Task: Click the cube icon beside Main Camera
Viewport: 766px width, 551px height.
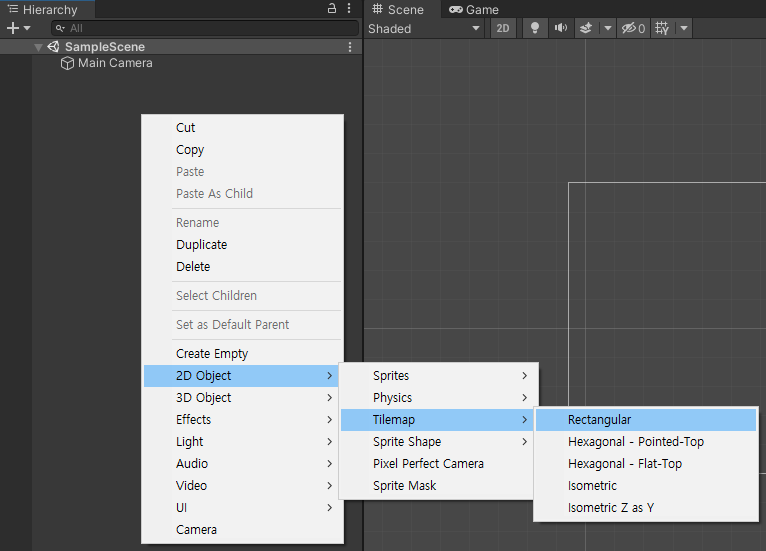Action: coord(67,63)
